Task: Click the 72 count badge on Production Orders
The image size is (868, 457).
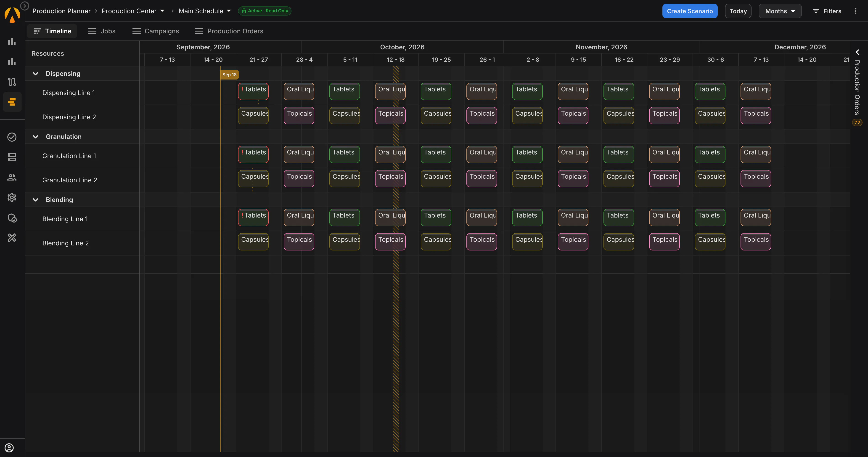Action: [x=857, y=123]
